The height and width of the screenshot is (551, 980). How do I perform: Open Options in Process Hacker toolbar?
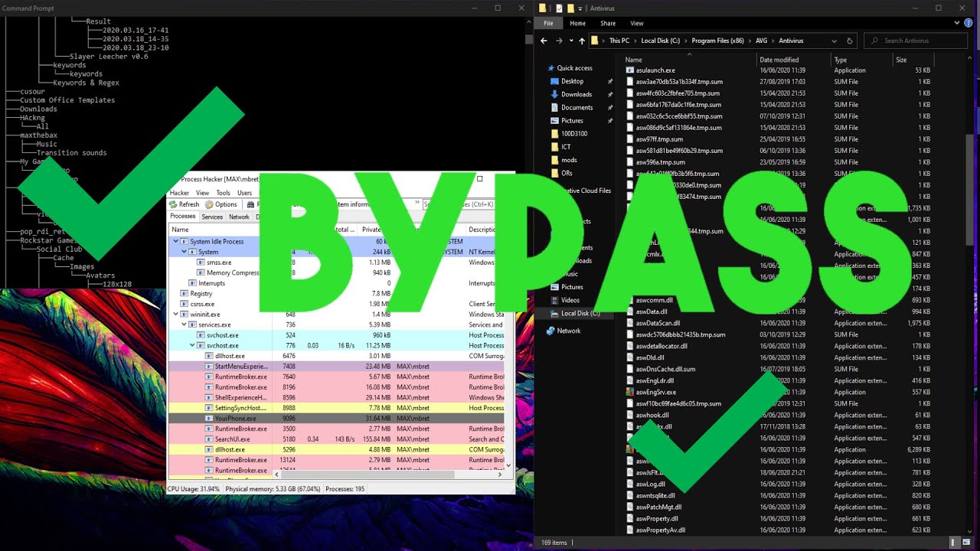pyautogui.click(x=221, y=204)
